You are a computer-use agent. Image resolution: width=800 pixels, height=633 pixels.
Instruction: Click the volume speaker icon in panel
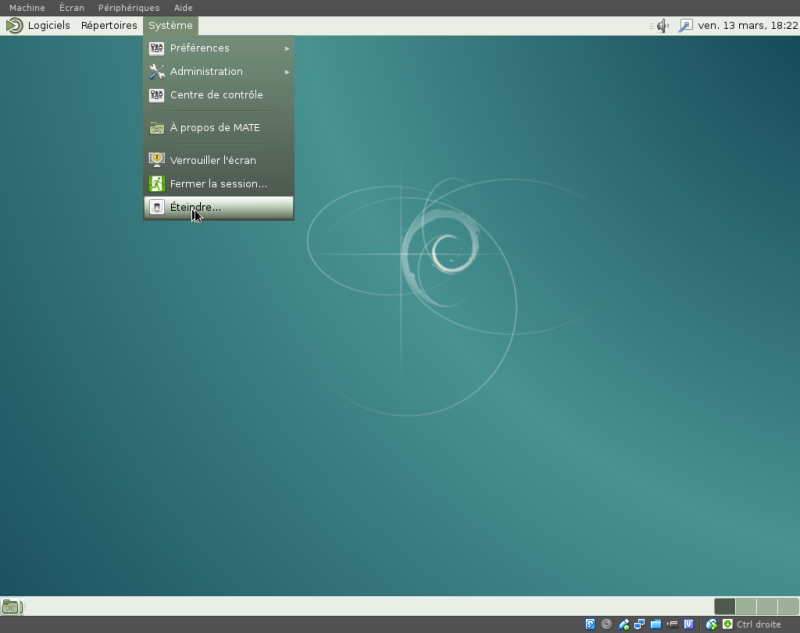click(x=662, y=26)
